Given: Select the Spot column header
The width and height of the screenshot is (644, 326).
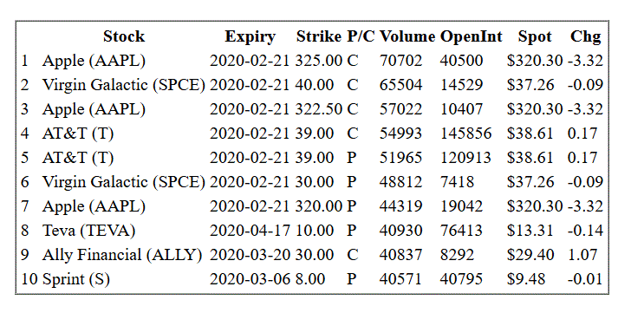Looking at the screenshot, I should 535,36.
